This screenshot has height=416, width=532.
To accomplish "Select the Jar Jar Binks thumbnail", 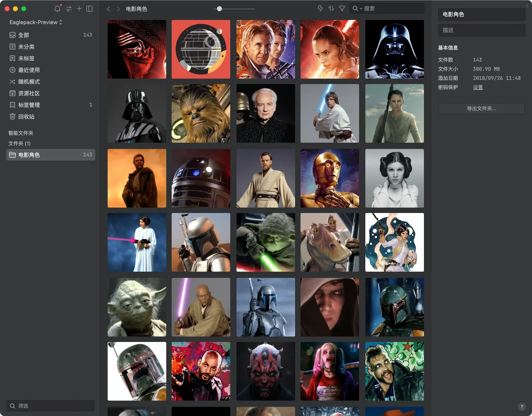I will click(x=330, y=243).
